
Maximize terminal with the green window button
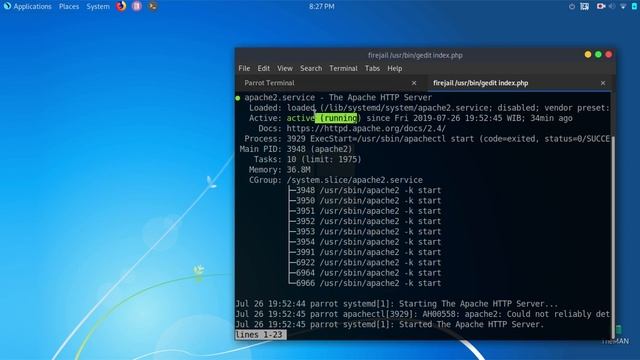(598, 54)
